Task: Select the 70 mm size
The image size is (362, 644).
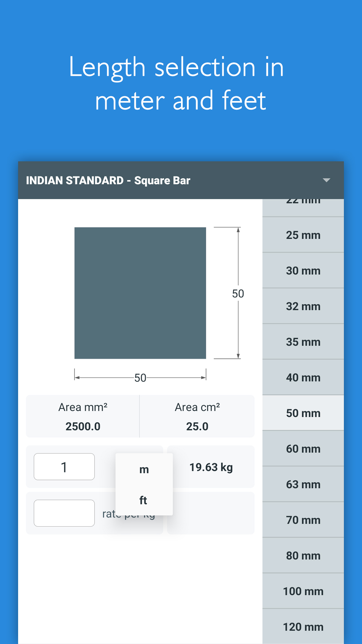Action: pyautogui.click(x=303, y=520)
